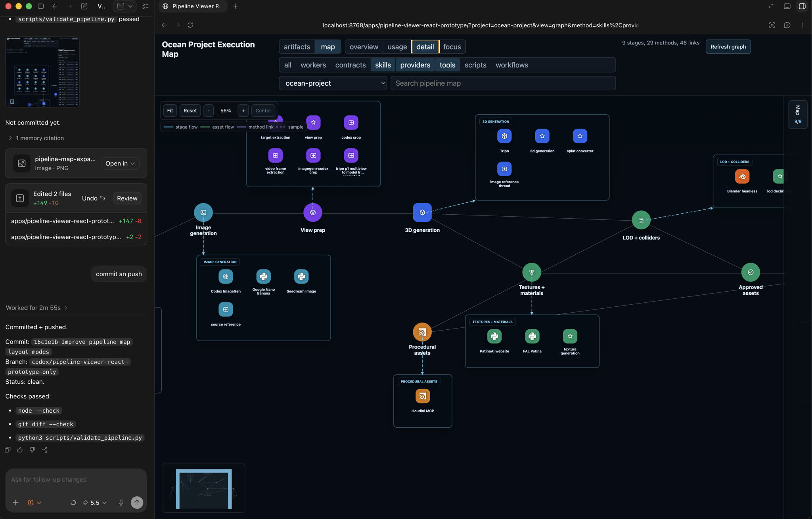Click the Undo button
812x519 pixels.
93,198
